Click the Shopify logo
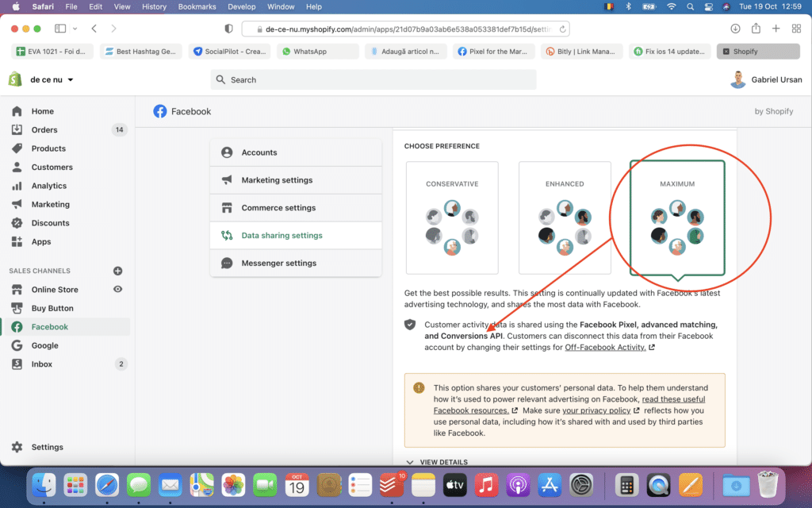The image size is (812, 508). [x=15, y=79]
